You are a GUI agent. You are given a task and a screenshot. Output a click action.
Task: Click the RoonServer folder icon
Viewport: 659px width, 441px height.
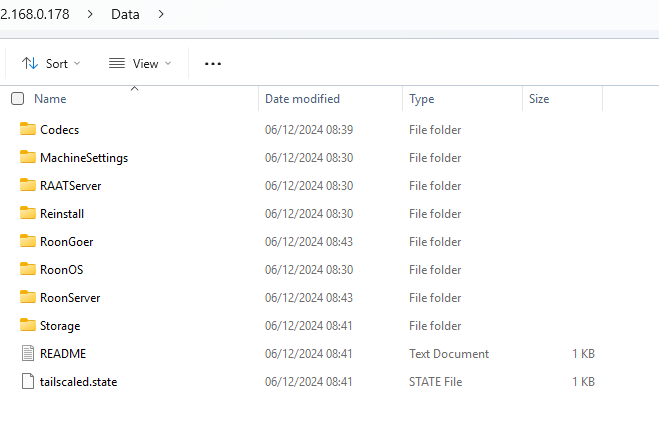coord(28,297)
